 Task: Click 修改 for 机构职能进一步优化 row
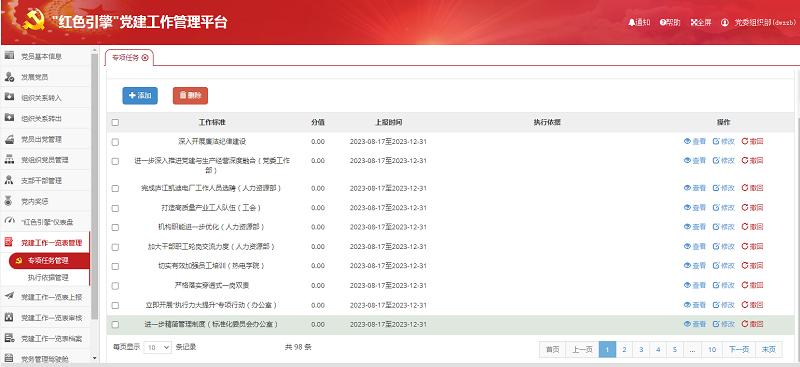point(723,227)
